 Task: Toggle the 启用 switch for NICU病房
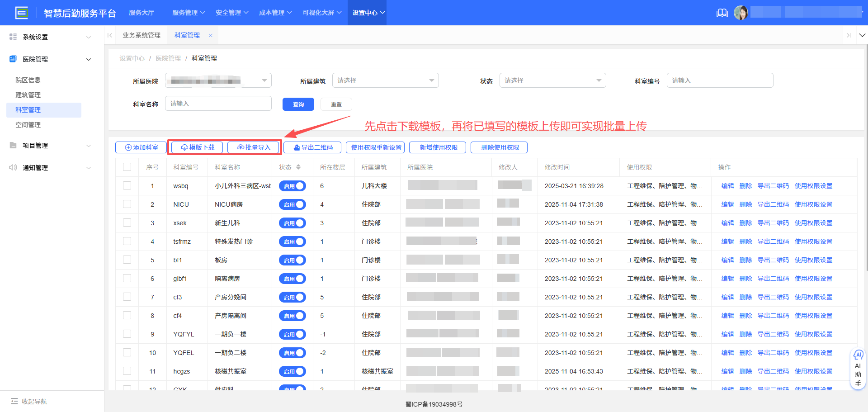[x=292, y=204]
